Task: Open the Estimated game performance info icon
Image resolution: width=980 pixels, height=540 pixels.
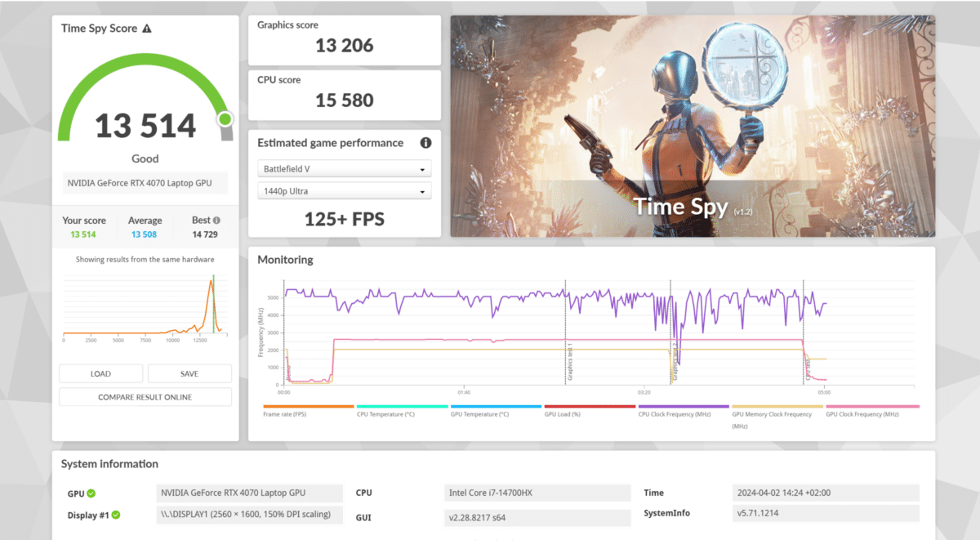Action: (x=425, y=143)
